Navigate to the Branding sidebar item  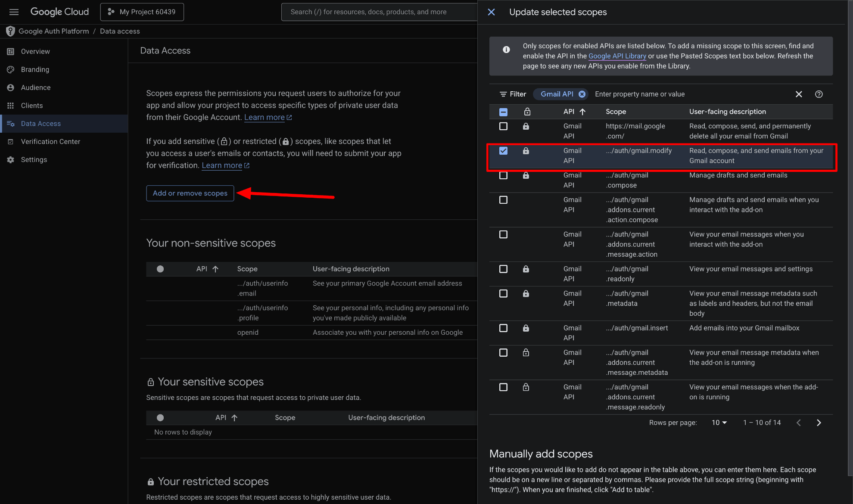click(x=35, y=69)
